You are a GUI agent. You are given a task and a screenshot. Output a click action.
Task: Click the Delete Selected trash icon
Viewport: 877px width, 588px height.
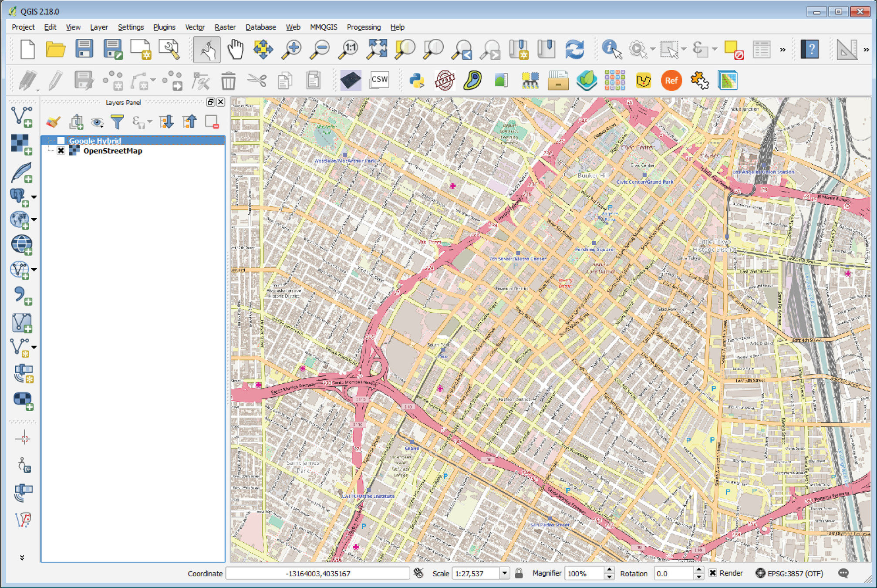228,81
